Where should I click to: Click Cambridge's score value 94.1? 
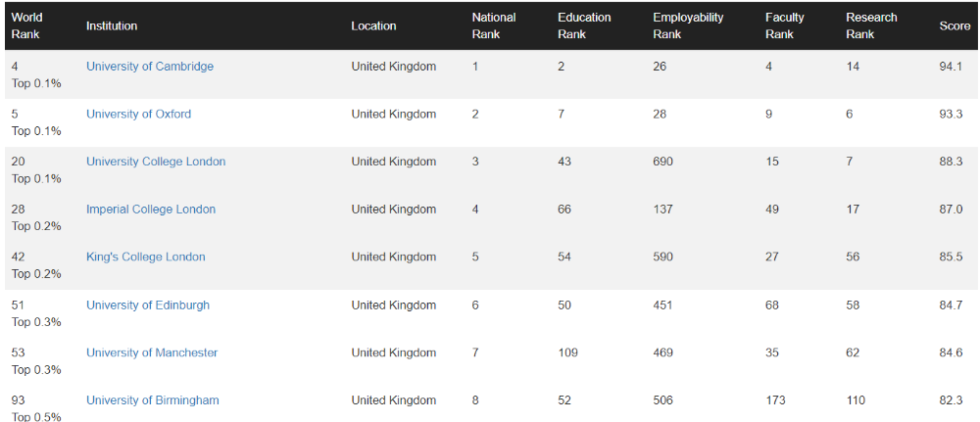(x=951, y=67)
